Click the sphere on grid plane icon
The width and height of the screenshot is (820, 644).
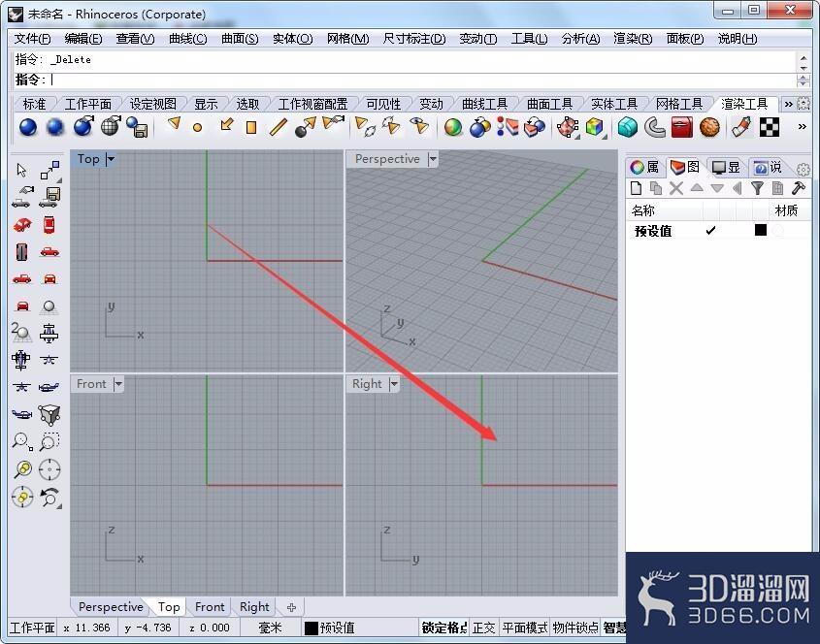pos(49,306)
